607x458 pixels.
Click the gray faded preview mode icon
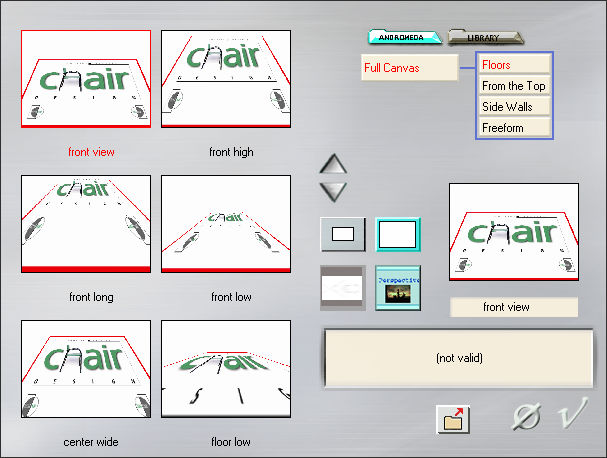(342, 287)
